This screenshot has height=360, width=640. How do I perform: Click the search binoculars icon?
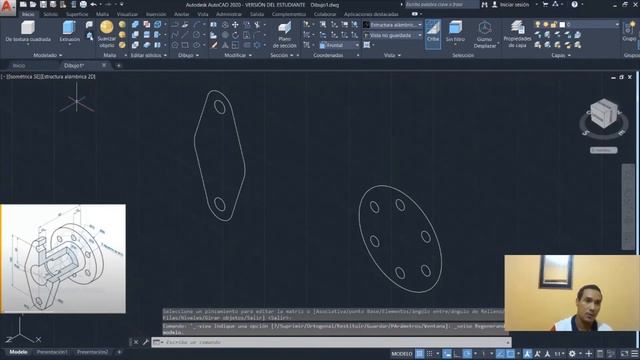click(484, 4)
